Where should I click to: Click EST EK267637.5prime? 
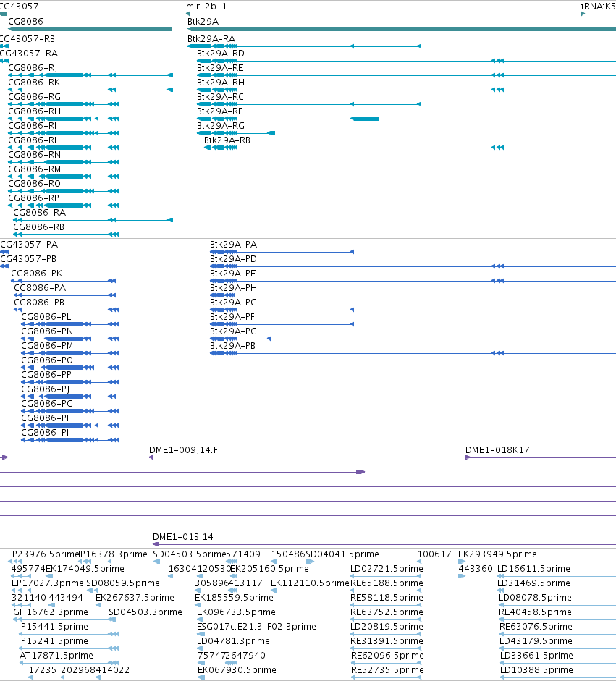coord(135,598)
